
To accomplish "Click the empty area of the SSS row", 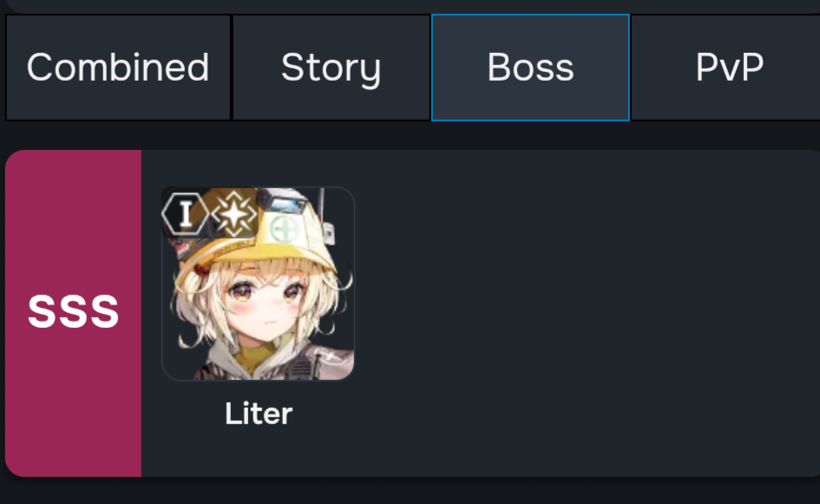I will tap(586, 314).
